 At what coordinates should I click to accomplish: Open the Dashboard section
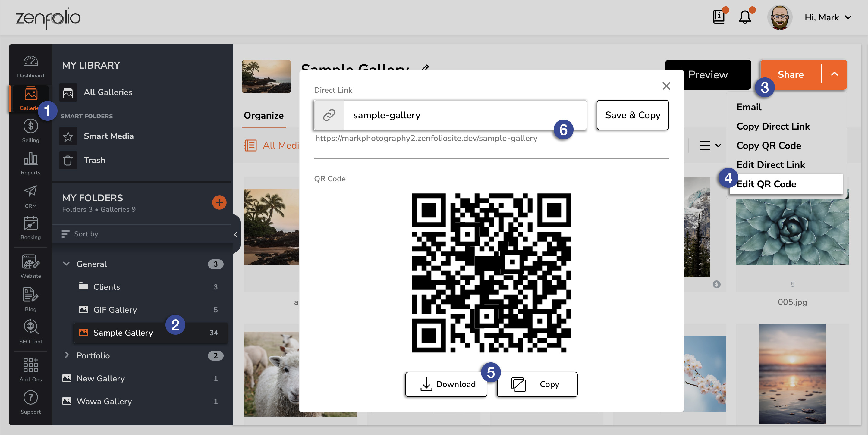tap(31, 67)
